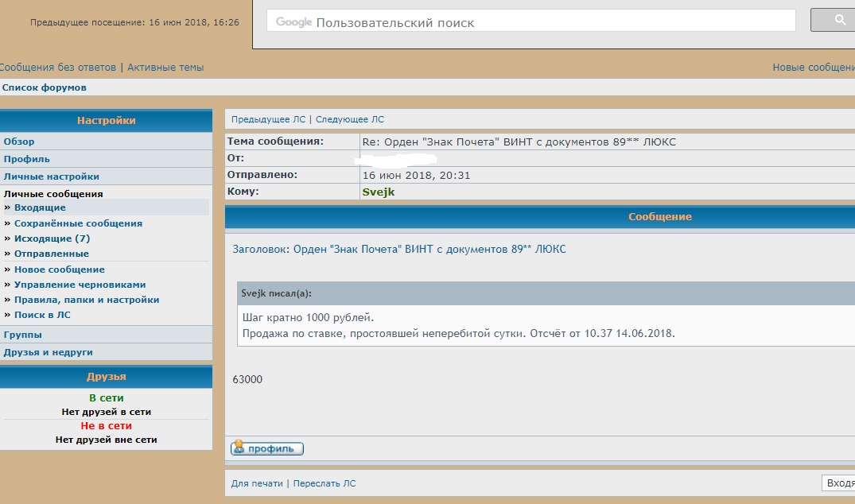Go to 'Предыдущее ЛС' message
The image size is (855, 504).
(x=268, y=119)
